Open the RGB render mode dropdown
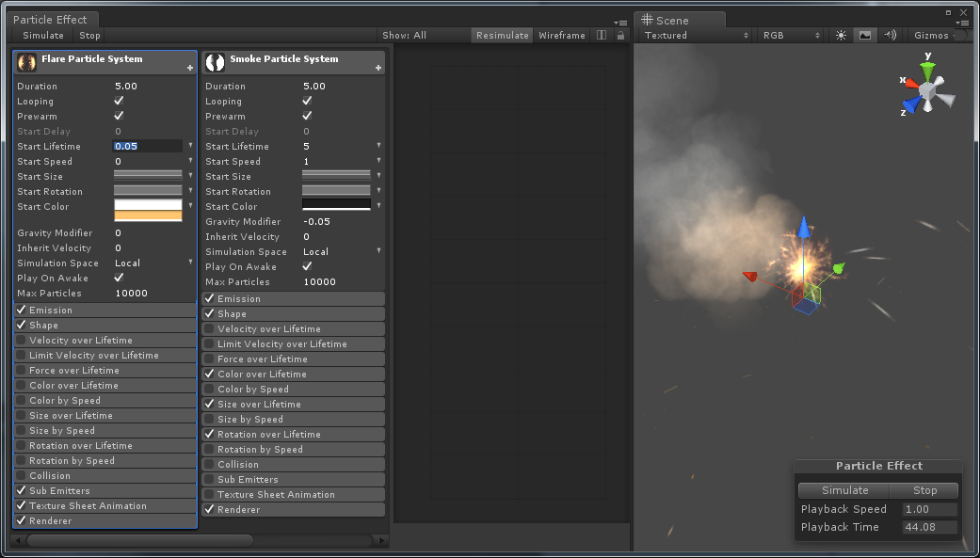Viewport: 980px width, 558px height. 792,36
